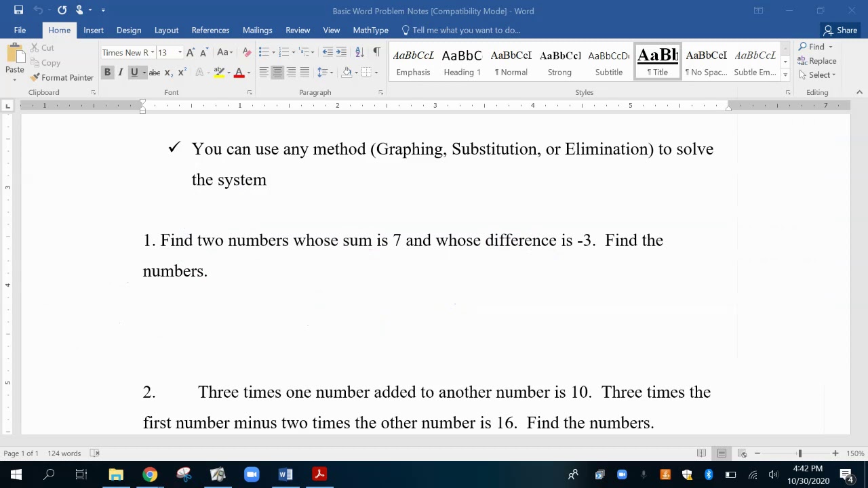The height and width of the screenshot is (488, 868).
Task: Expand the bullets list dropdown
Action: coord(273,52)
